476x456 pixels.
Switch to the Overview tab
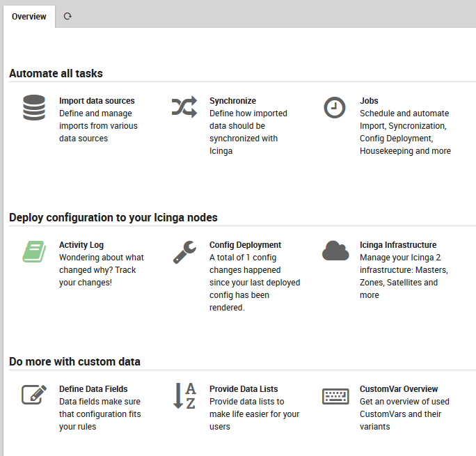point(29,16)
